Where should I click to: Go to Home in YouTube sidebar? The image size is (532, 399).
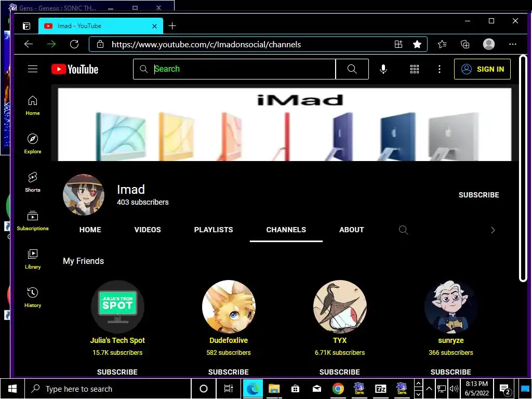click(x=33, y=105)
